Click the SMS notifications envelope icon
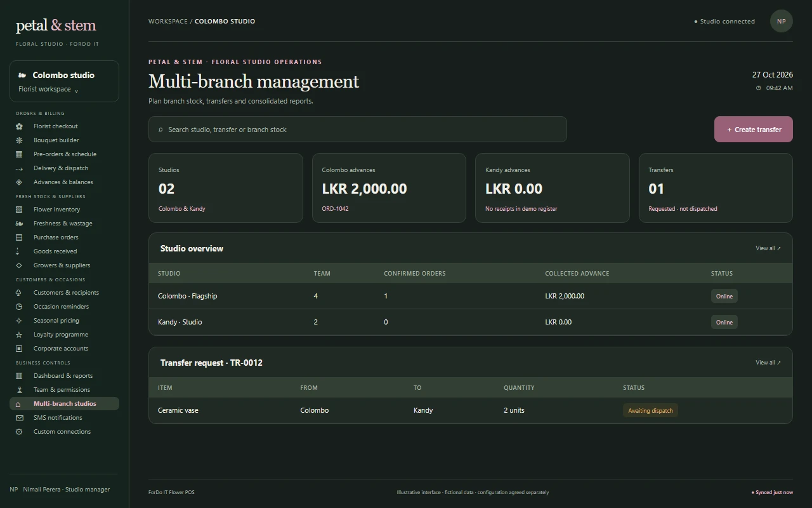The height and width of the screenshot is (508, 812). coord(19,418)
